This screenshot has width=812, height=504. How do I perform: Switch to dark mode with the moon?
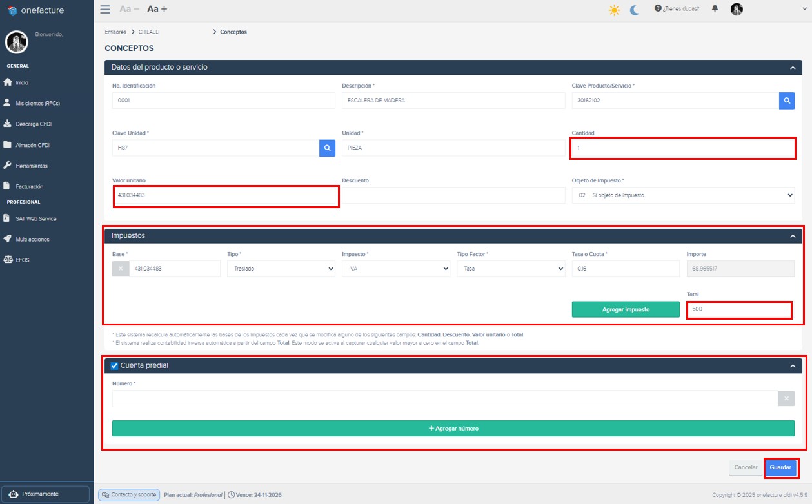pos(633,10)
